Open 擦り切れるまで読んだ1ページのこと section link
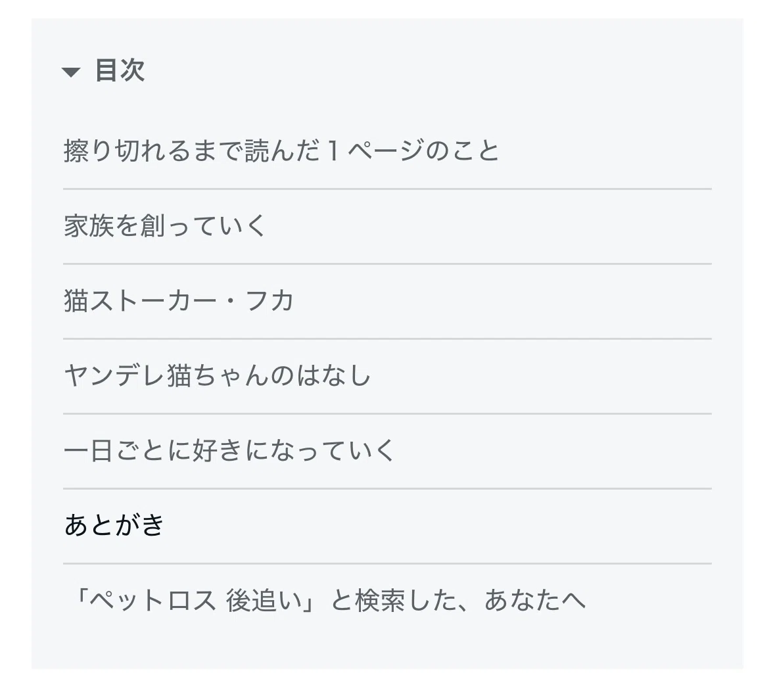Viewport: 775px width, 700px height. click(x=281, y=151)
